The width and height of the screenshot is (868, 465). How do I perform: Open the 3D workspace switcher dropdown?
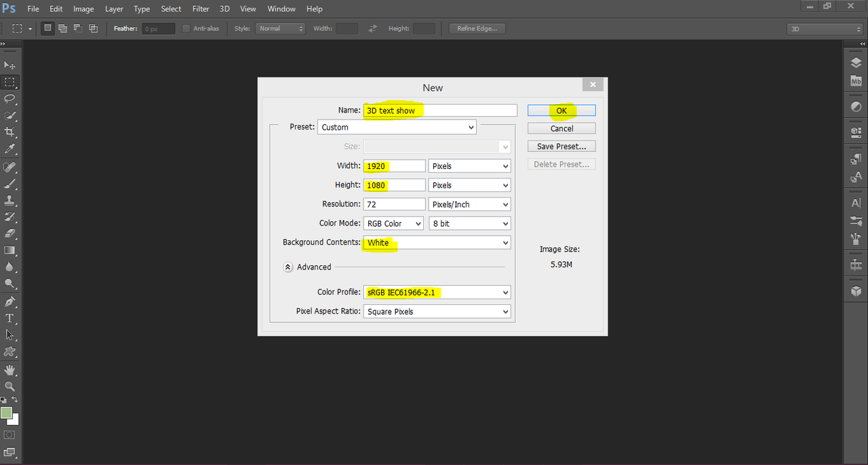(825, 29)
